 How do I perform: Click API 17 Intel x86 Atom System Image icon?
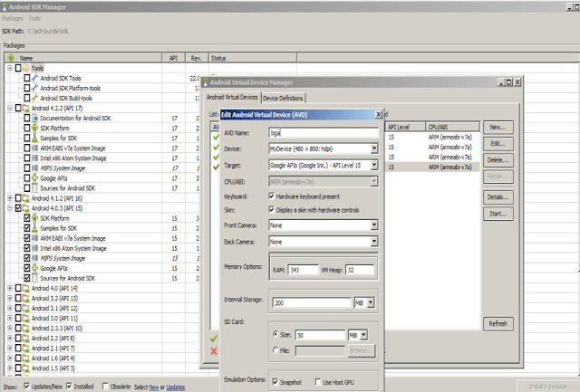click(34, 158)
